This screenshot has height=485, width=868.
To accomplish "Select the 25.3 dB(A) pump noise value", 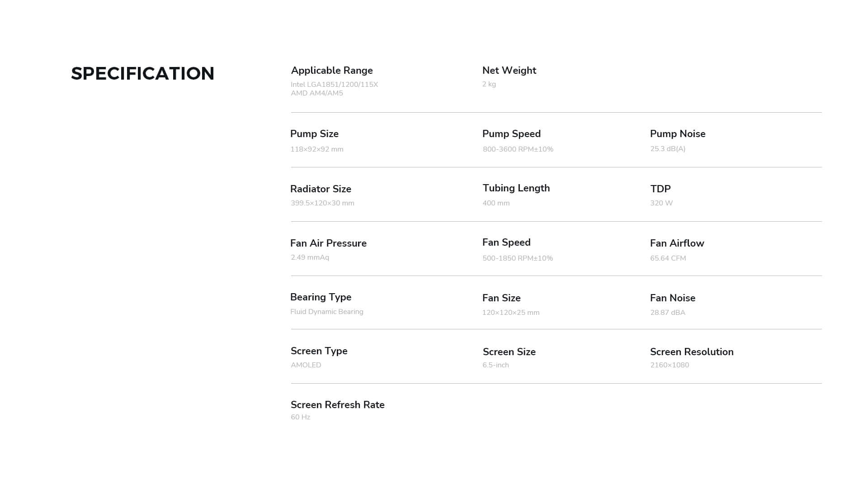I will click(667, 149).
